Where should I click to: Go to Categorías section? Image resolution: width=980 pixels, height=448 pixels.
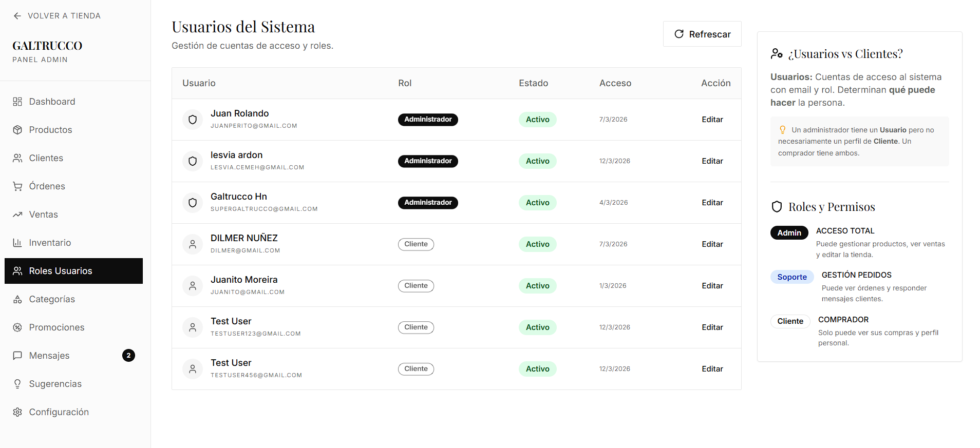point(52,299)
